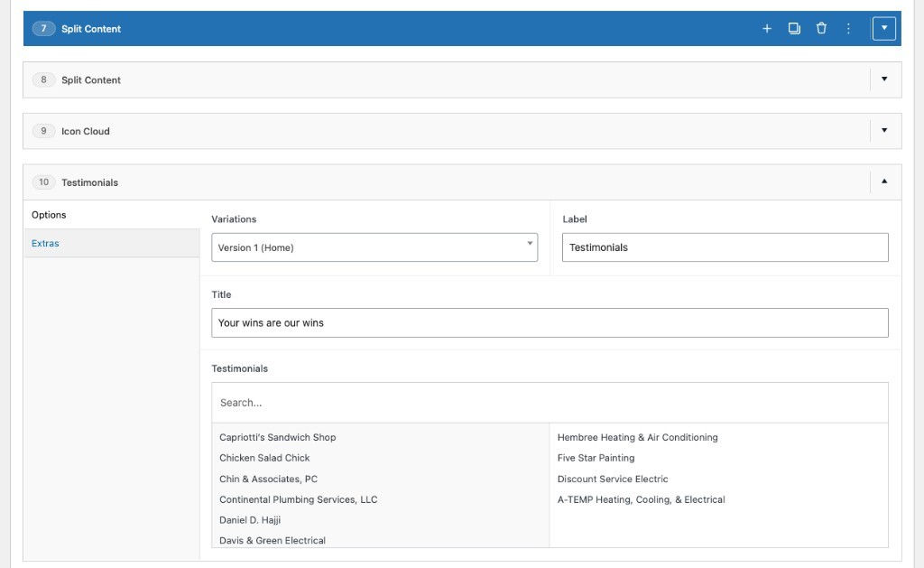Click the number 10 Testimonials badge
924x568 pixels.
pyautogui.click(x=43, y=182)
